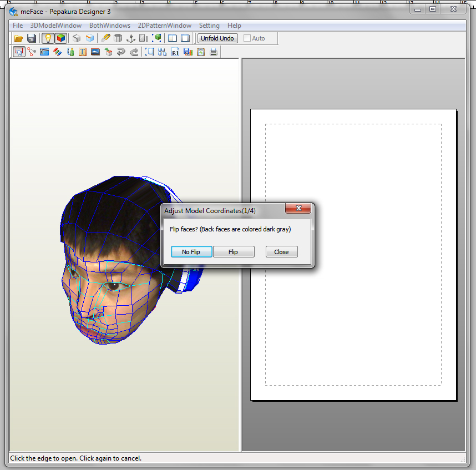This screenshot has width=476, height=470.
Task: Click the gray cylinder fold icon
Action: (x=118, y=38)
